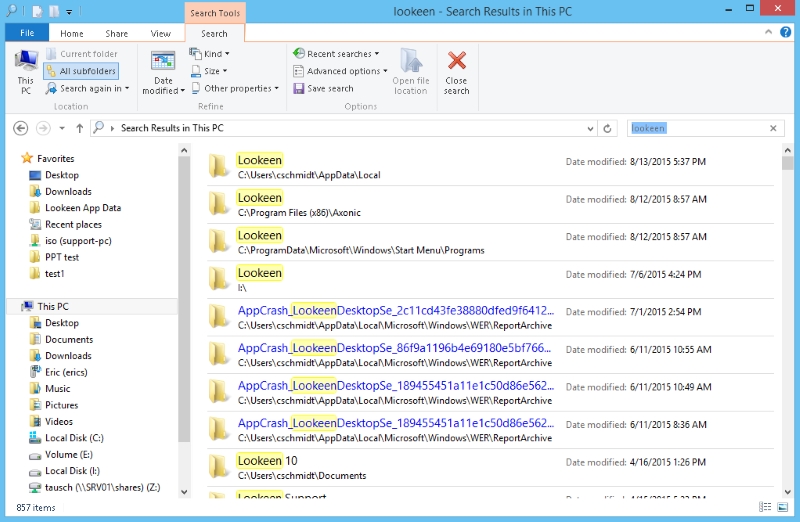800x522 pixels.
Task: Clear search box with X icon
Action: click(773, 128)
